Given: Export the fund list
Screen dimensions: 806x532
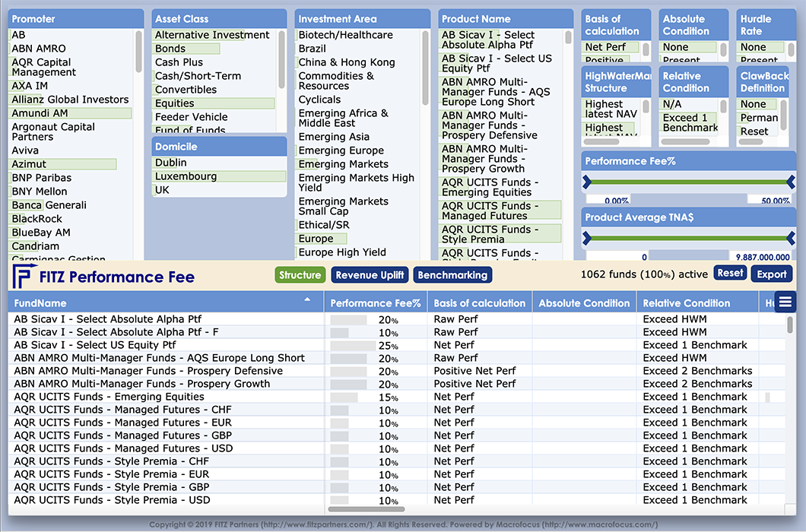Looking at the screenshot, I should 772,274.
